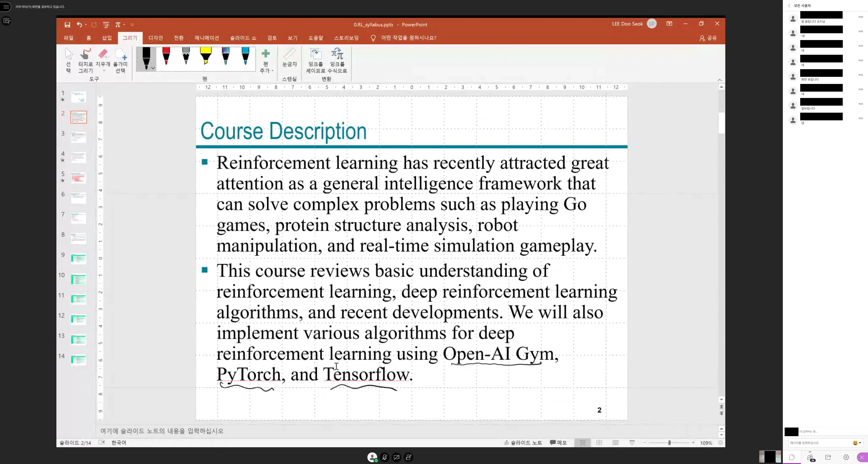
Task: Select slide 5 thumbnail
Action: tap(79, 178)
